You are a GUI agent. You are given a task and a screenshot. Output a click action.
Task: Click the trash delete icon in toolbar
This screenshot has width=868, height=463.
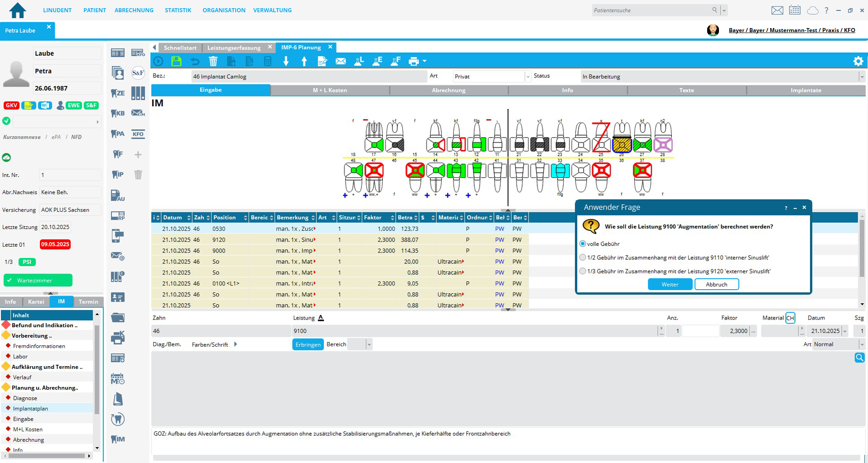[213, 61]
